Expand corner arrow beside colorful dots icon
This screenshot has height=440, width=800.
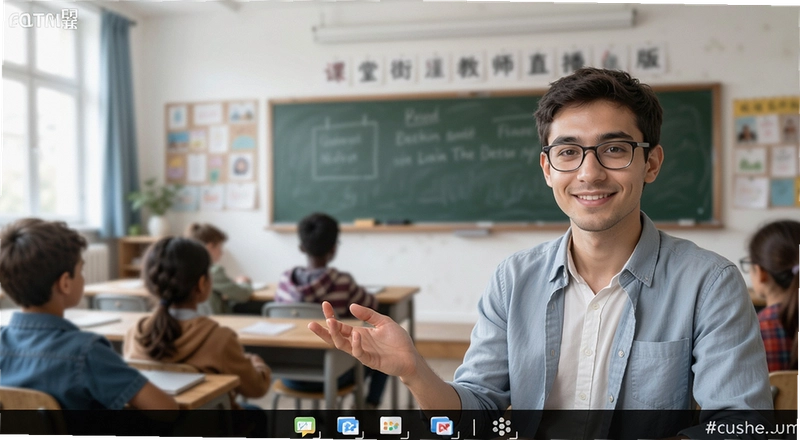pyautogui.click(x=406, y=435)
